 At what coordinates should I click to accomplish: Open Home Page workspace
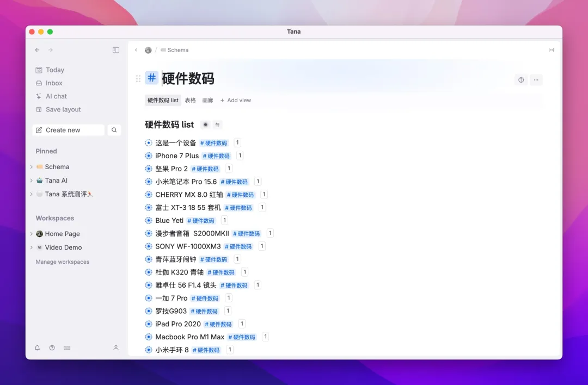point(62,234)
